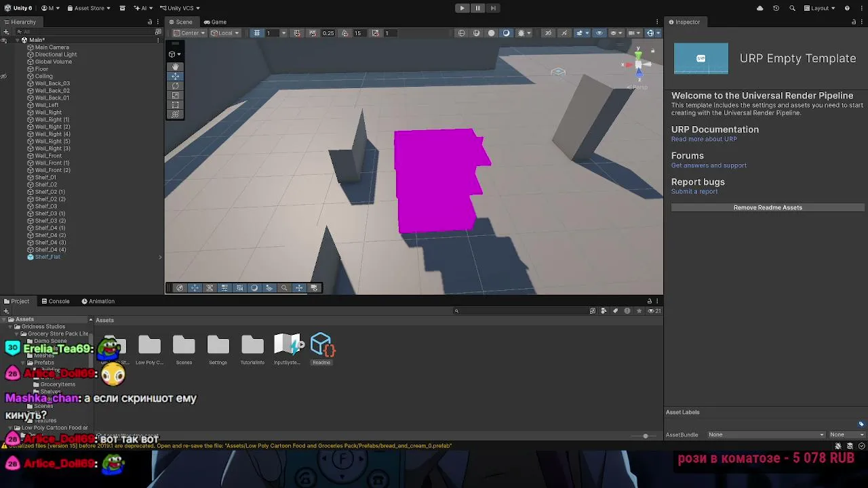Switch to the Game tab

click(x=215, y=22)
